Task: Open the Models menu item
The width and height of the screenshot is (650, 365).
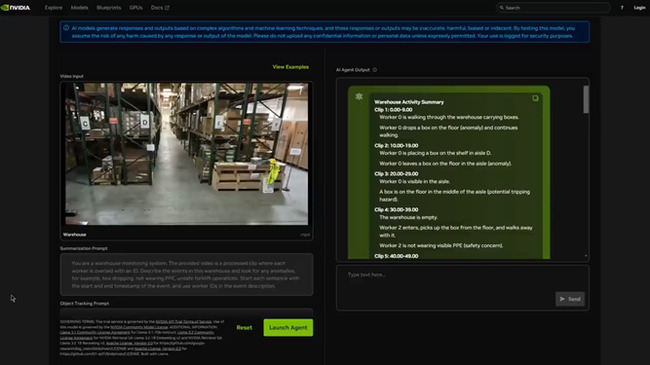Action: click(x=79, y=7)
